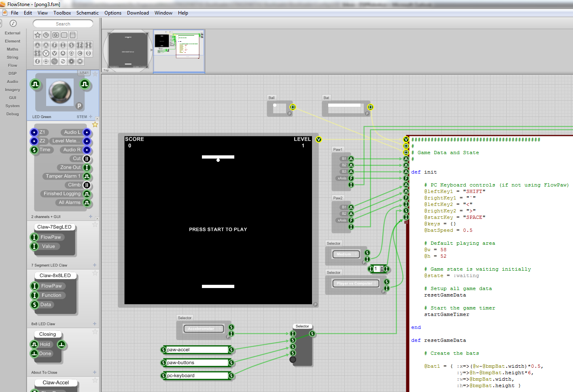Image resolution: width=573 pixels, height=392 pixels.
Task: Filter toolbox by Float Array connector
Action: 80,45
